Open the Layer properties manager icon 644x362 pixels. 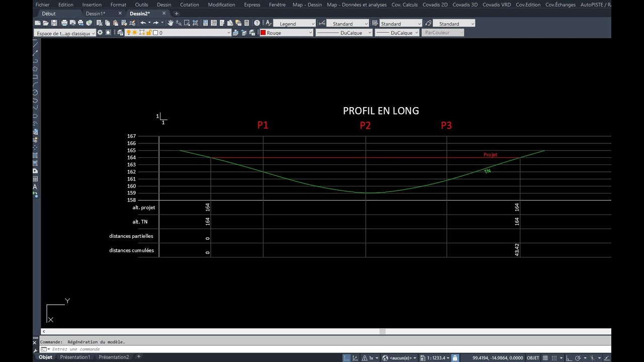tap(120, 33)
